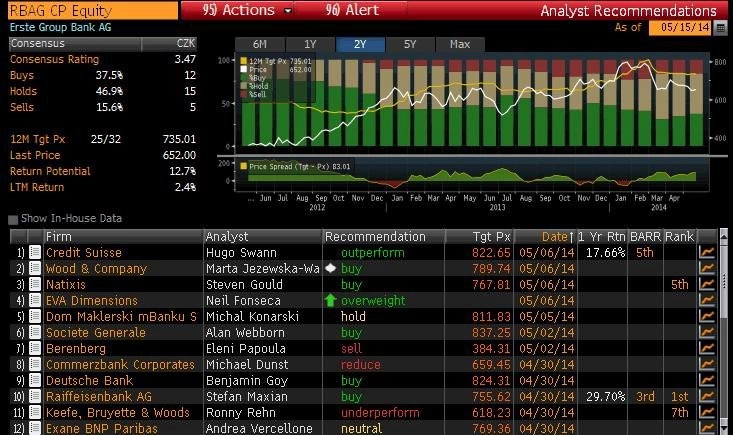Open the Deutsche Bank report document icon
The image size is (733, 435).
[35, 380]
